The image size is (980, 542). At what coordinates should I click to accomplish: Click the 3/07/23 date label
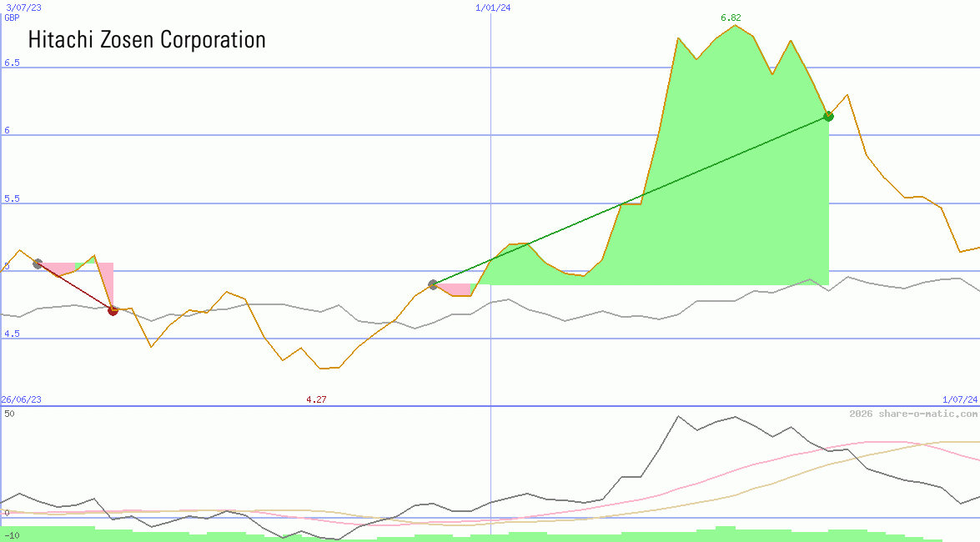(x=23, y=8)
